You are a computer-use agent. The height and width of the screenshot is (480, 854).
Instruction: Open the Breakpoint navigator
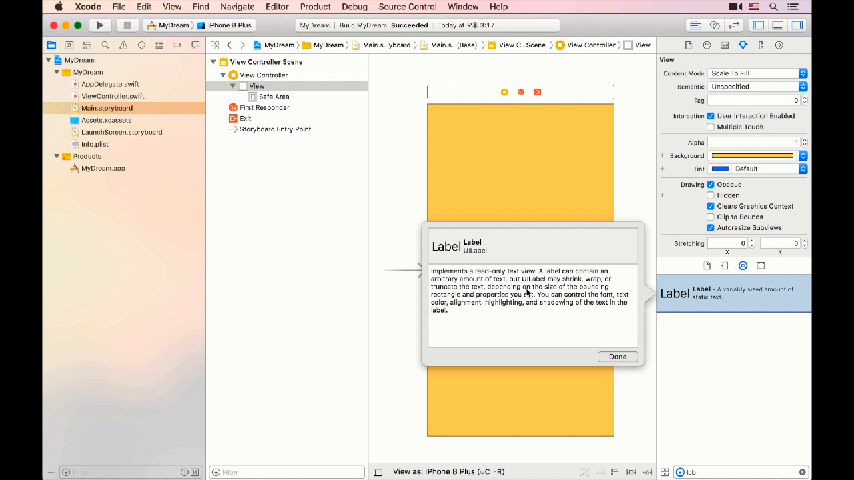[x=177, y=45]
